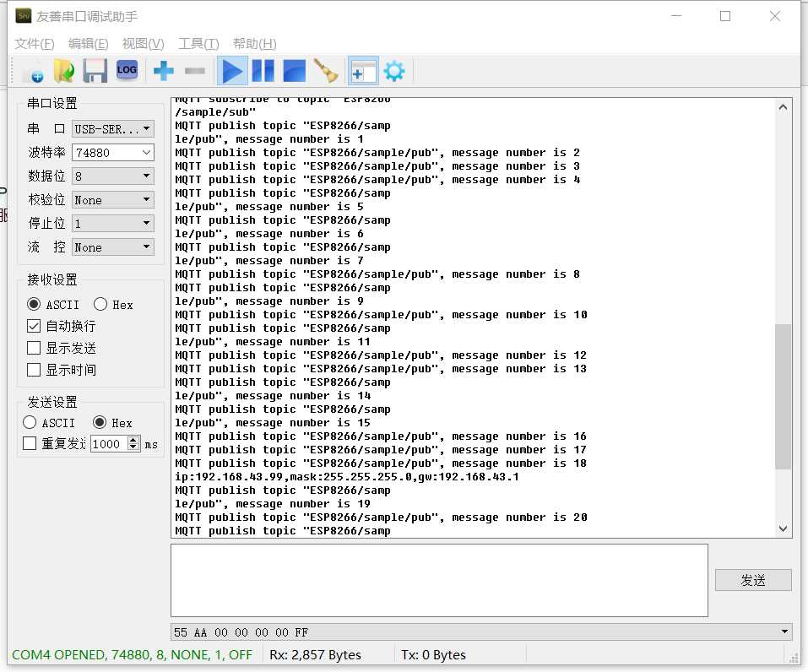Enable the 显示时间 checkbox
Viewport: 808px width, 672px height.
pos(34,370)
